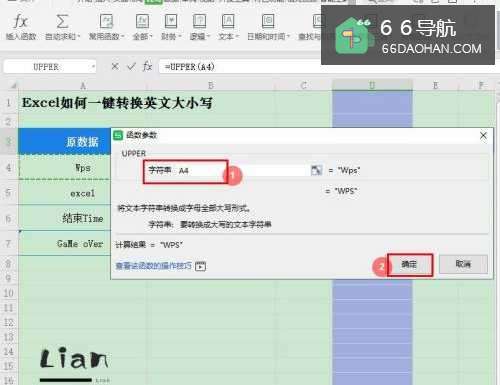
Task: Open the Financial (财务) functions icon
Action: point(171,21)
